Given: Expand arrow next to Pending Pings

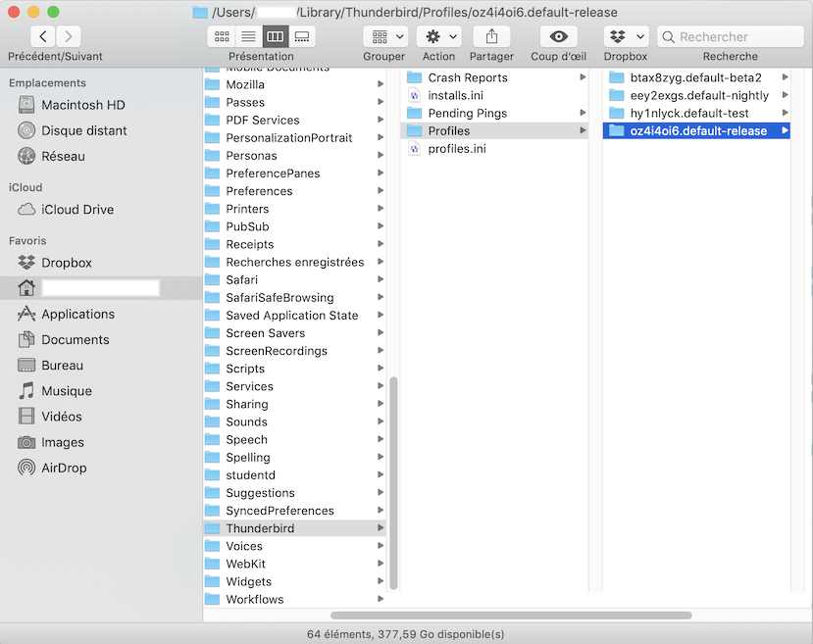Looking at the screenshot, I should [583, 113].
